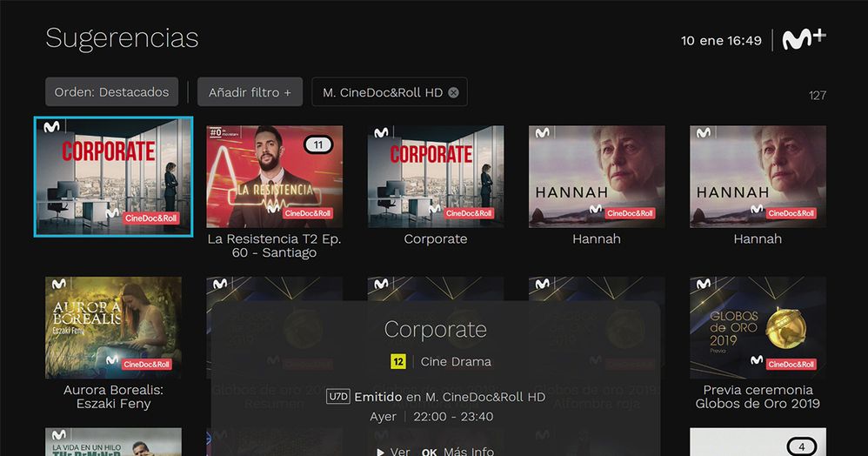Open the last Hannah thumbnail in the row
This screenshot has width=868, height=456.
(x=758, y=177)
